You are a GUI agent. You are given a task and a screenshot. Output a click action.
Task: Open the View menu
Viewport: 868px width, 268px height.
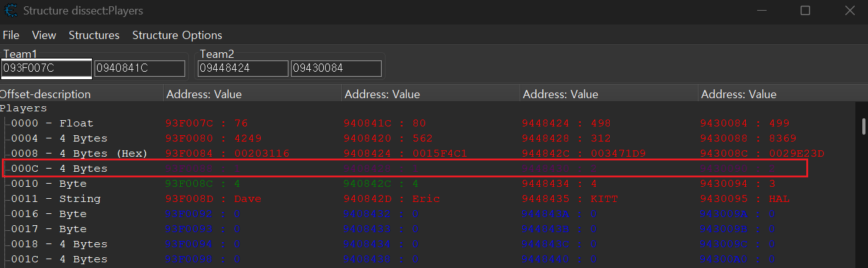click(44, 35)
